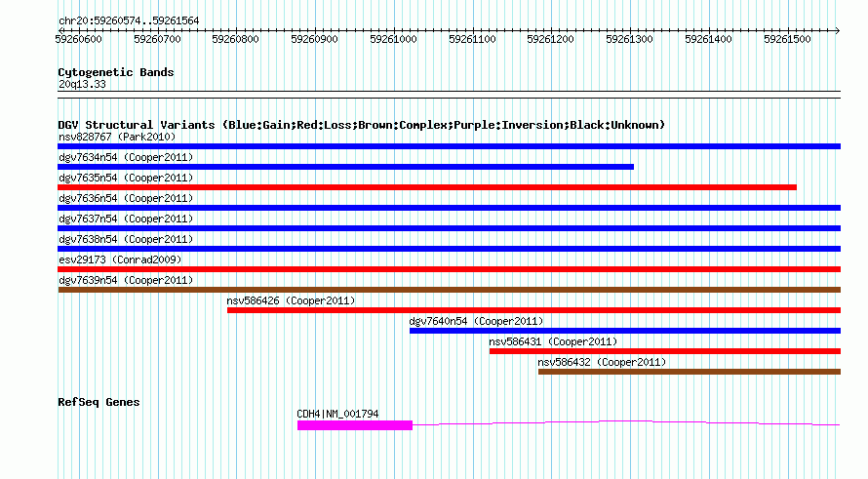Open the CDH4|NM_001794 gene label
868x479 pixels.
(x=337, y=414)
